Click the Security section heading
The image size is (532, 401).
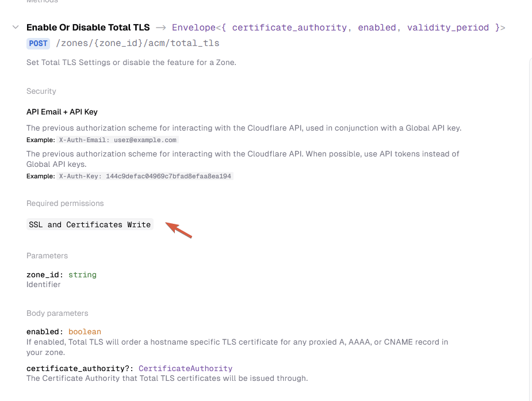[41, 91]
